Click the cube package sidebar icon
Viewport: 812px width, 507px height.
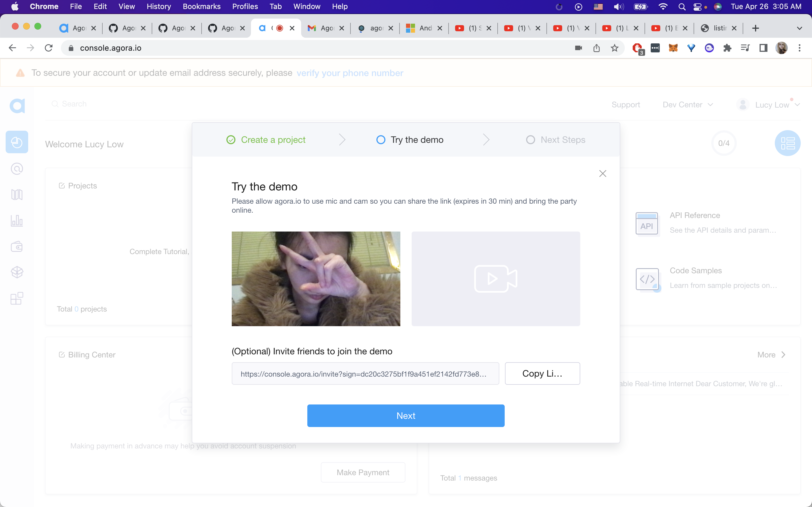tap(17, 272)
